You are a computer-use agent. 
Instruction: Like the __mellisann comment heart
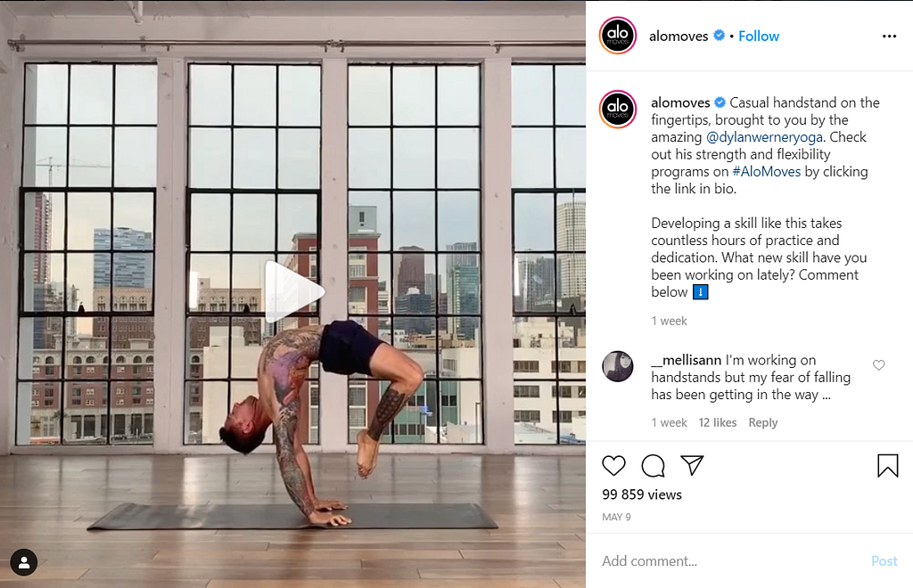coord(878,365)
